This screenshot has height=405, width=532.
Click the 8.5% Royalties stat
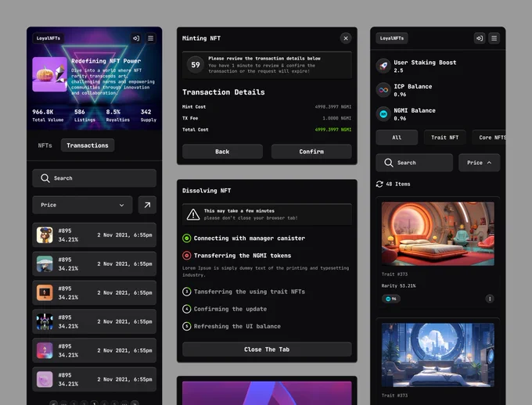point(117,116)
